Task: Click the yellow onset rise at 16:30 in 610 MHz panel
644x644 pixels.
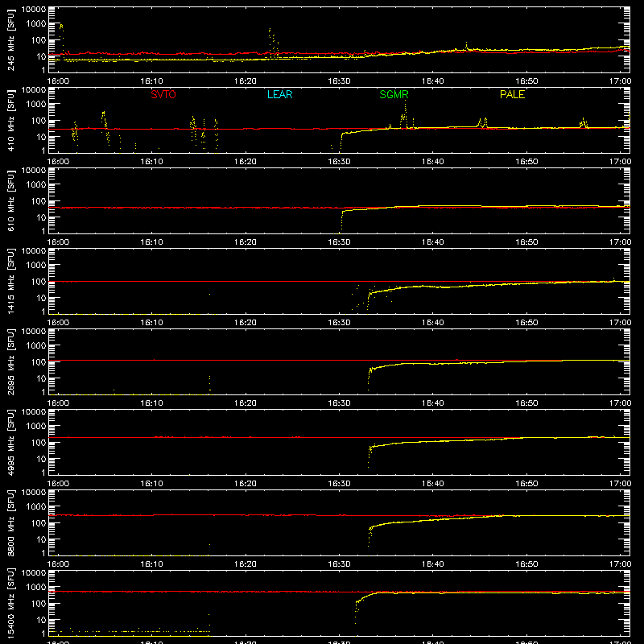Action: coord(341,221)
